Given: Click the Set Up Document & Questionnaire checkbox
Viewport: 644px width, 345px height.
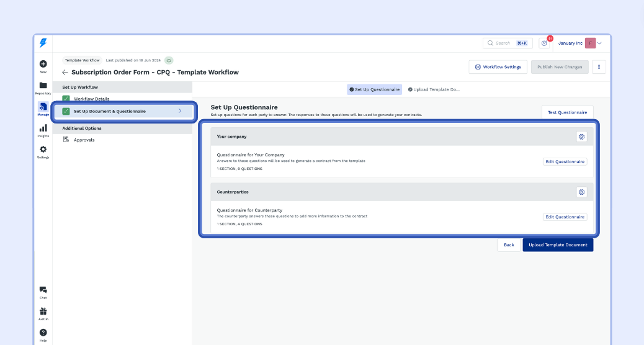Looking at the screenshot, I should point(66,111).
